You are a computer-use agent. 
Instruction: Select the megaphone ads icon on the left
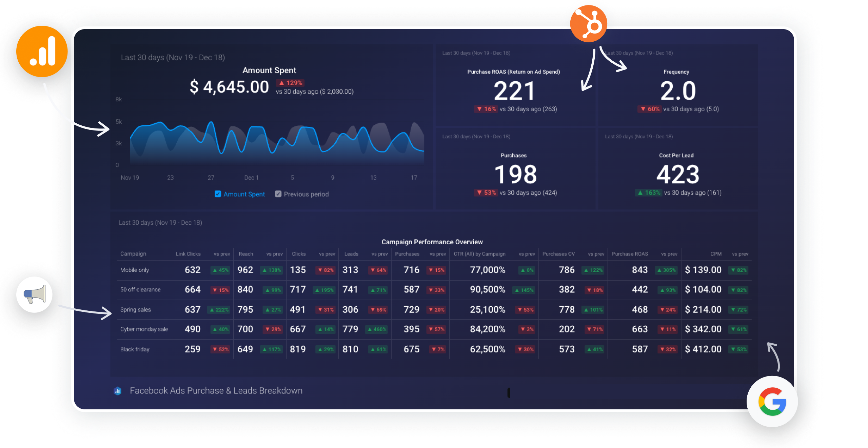[34, 294]
